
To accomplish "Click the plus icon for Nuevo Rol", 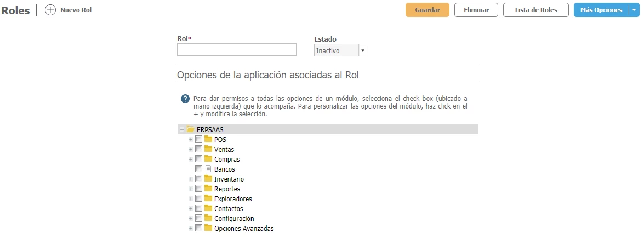I will point(50,10).
